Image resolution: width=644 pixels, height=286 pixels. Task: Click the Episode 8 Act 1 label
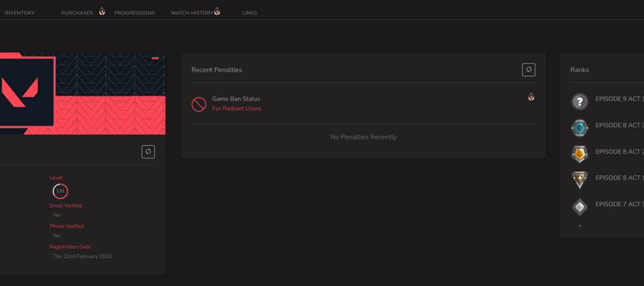point(620,177)
